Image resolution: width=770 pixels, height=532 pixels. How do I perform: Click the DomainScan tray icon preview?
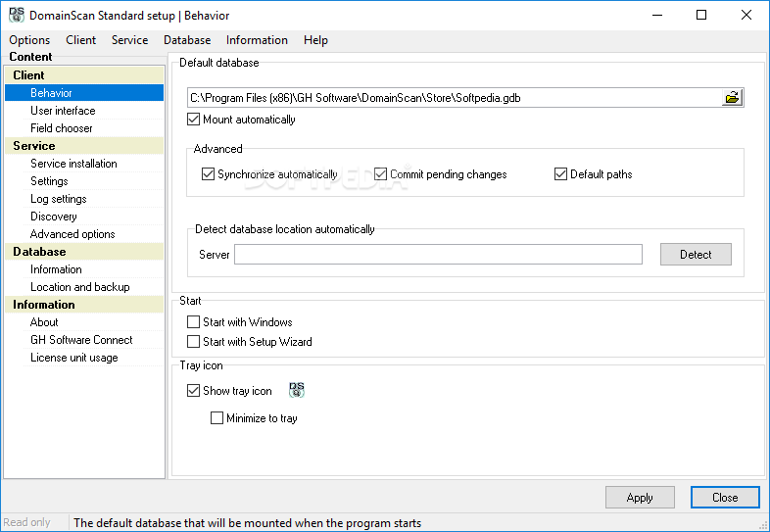click(297, 390)
